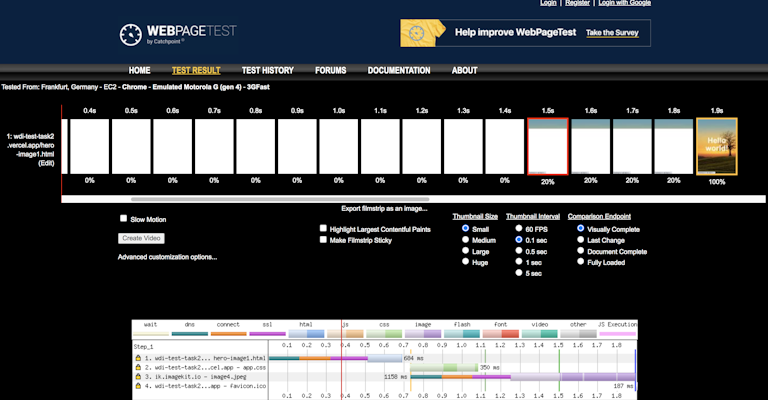
Task: Expand Advanced customization options
Action: tap(167, 257)
